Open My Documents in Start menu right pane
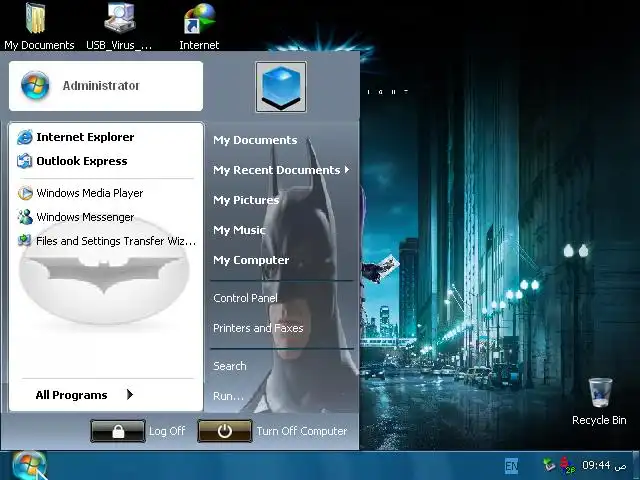Viewport: 640px width, 480px height. [255, 140]
